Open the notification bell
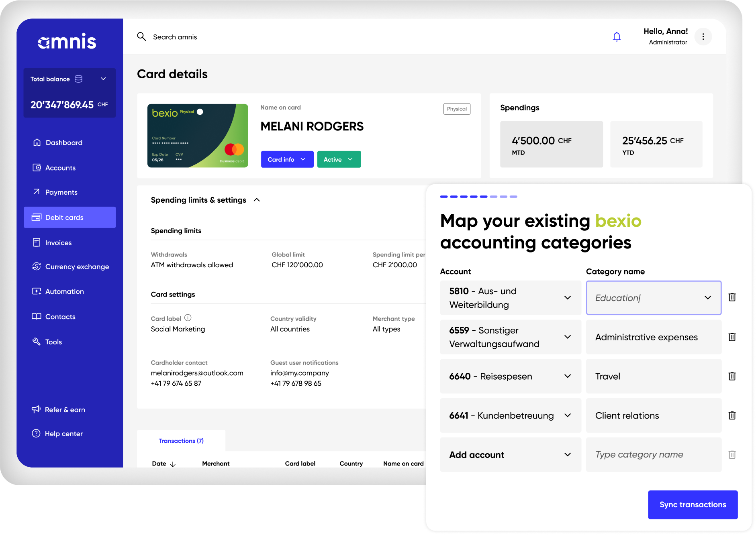756x535 pixels. [x=617, y=37]
